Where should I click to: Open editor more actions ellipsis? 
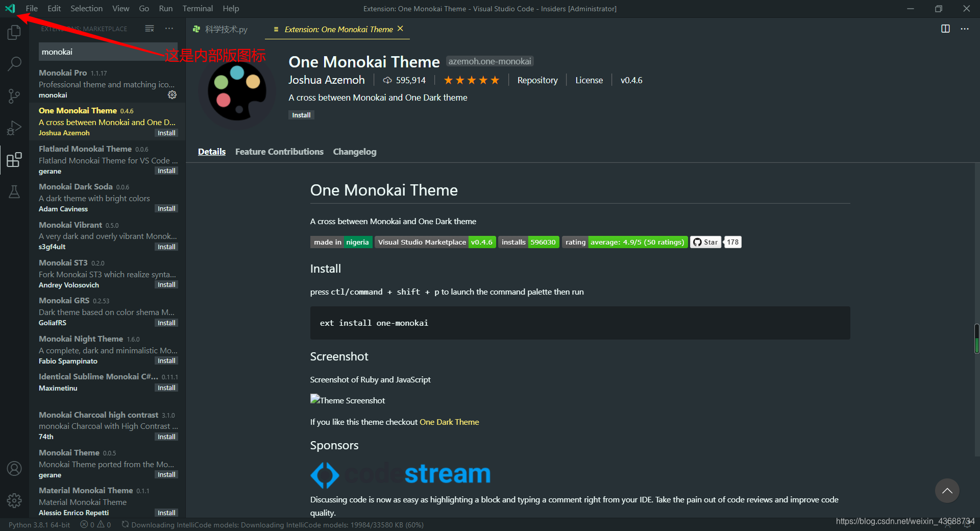point(965,29)
